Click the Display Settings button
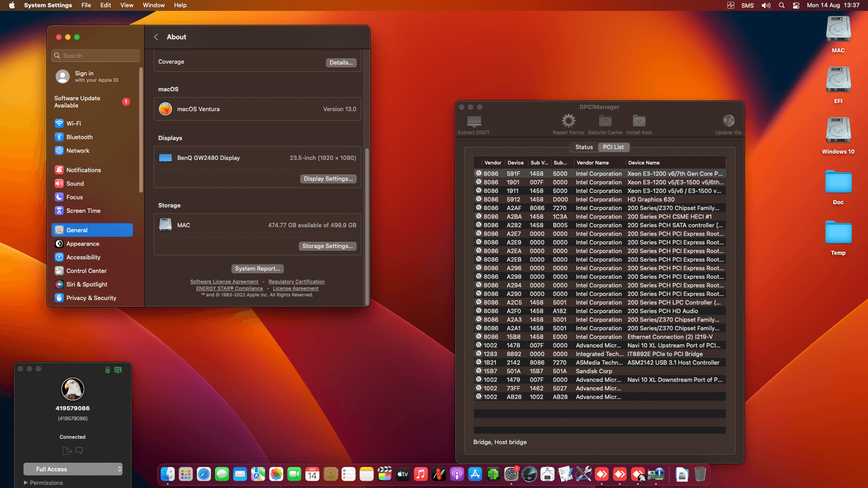868x488 pixels. tap(328, 179)
